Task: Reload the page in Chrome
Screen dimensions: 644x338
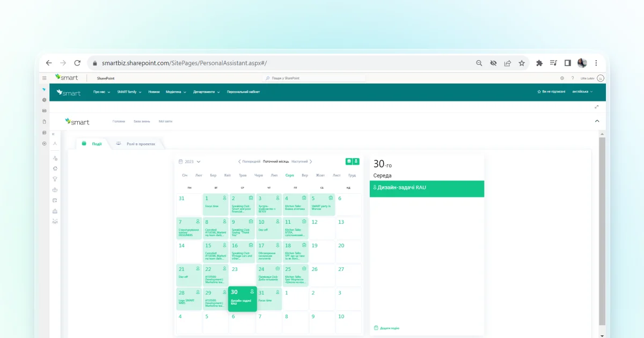Action: pyautogui.click(x=77, y=63)
